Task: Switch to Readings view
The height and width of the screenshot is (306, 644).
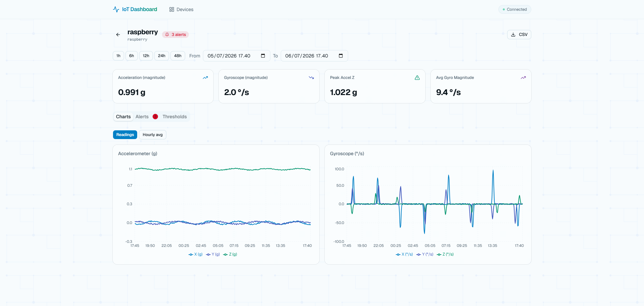Action: tap(125, 135)
